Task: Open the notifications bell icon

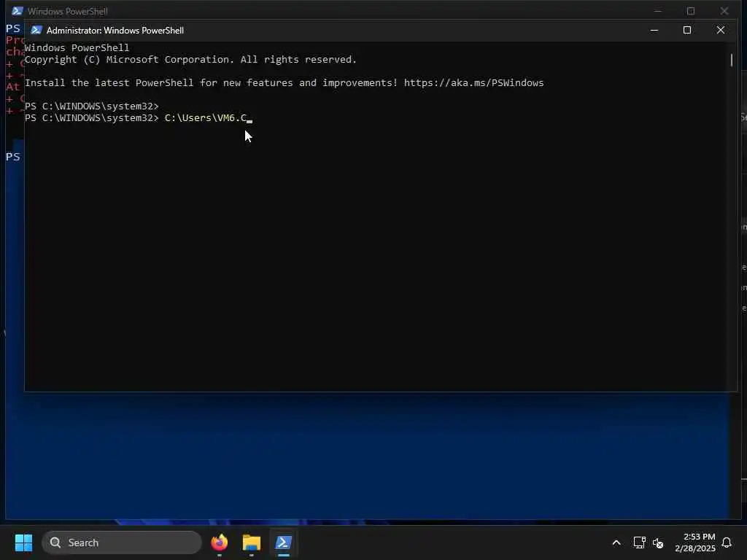Action: 727,542
